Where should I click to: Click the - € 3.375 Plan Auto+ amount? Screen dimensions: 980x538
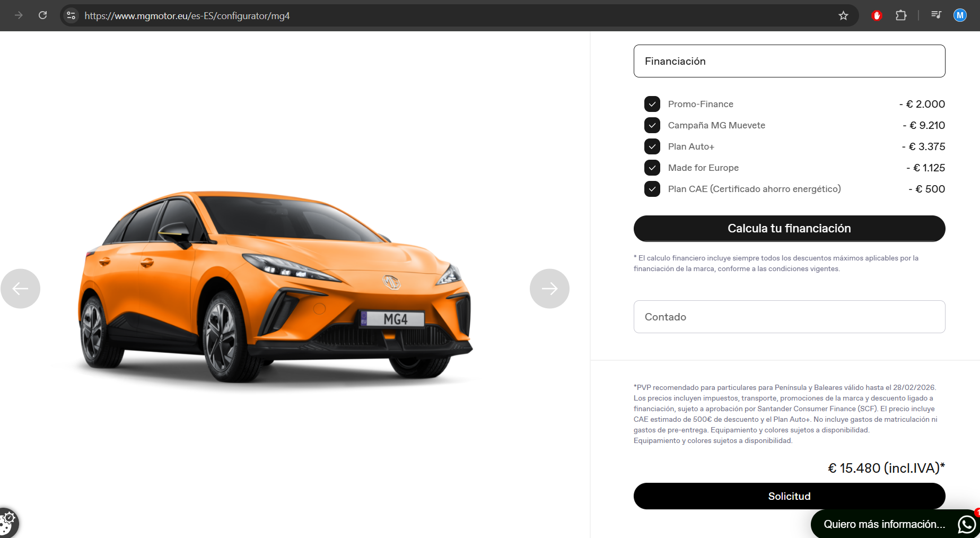[x=923, y=146]
